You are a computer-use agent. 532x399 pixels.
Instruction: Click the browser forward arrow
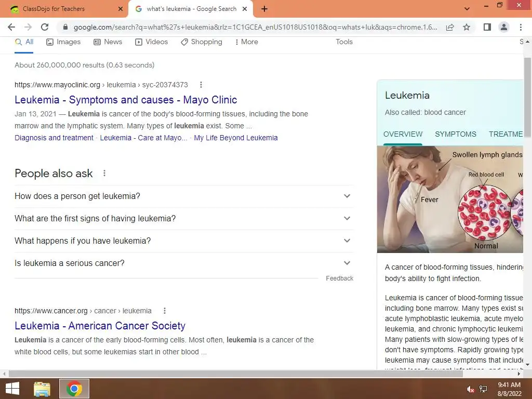28,27
